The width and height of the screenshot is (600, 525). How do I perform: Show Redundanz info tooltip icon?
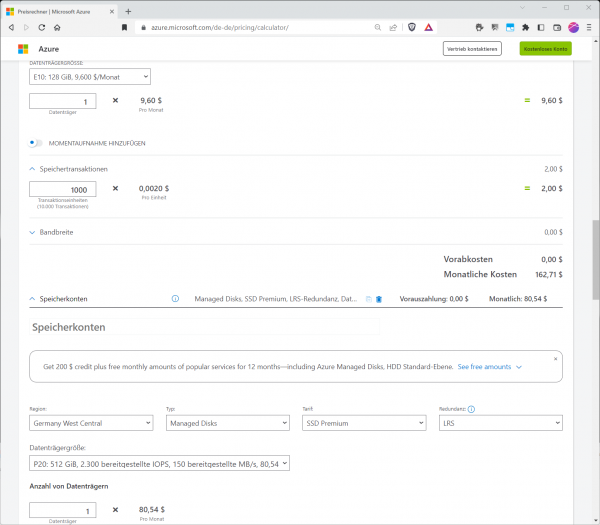(471, 409)
